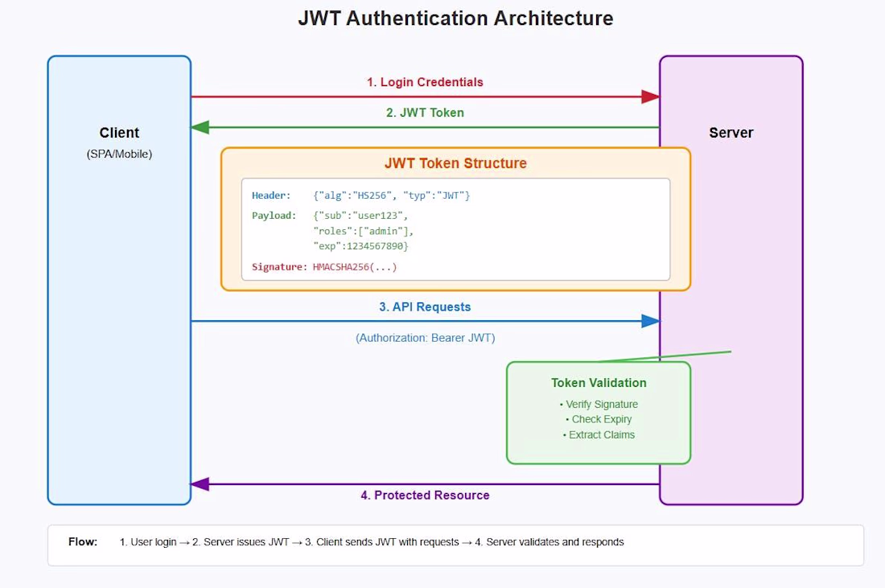Click the "(SPA/Mobile)" subtitle
Screen dimensions: 885x588
(119, 154)
